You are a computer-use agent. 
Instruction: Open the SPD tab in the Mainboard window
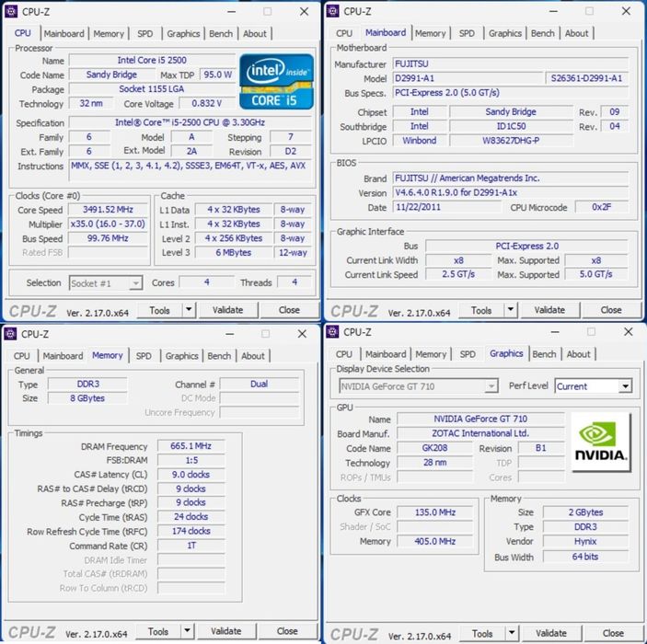point(467,33)
